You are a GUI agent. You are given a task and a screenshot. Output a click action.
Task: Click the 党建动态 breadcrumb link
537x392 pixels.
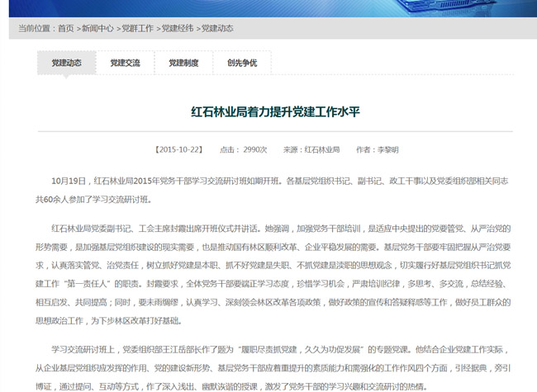pyautogui.click(x=217, y=28)
